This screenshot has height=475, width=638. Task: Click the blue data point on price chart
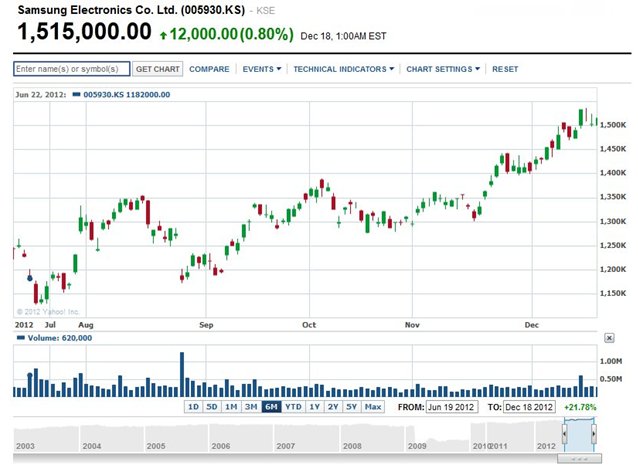coord(30,278)
